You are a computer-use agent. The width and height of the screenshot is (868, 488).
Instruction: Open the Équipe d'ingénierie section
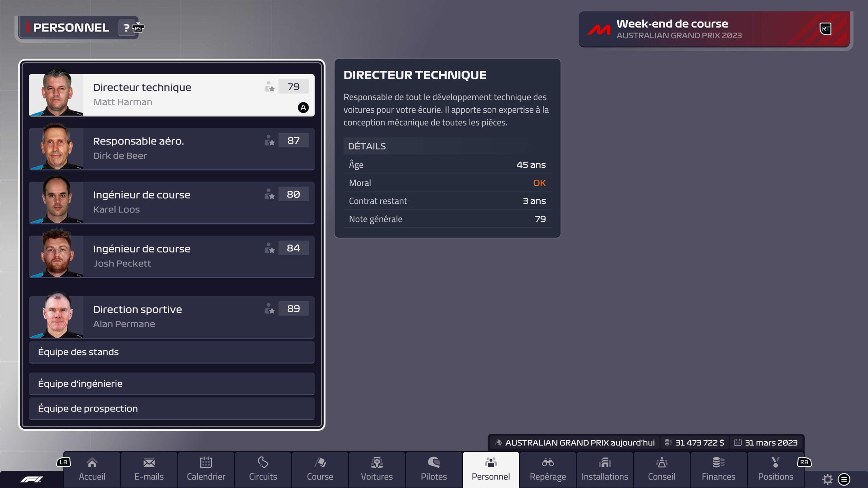click(172, 384)
